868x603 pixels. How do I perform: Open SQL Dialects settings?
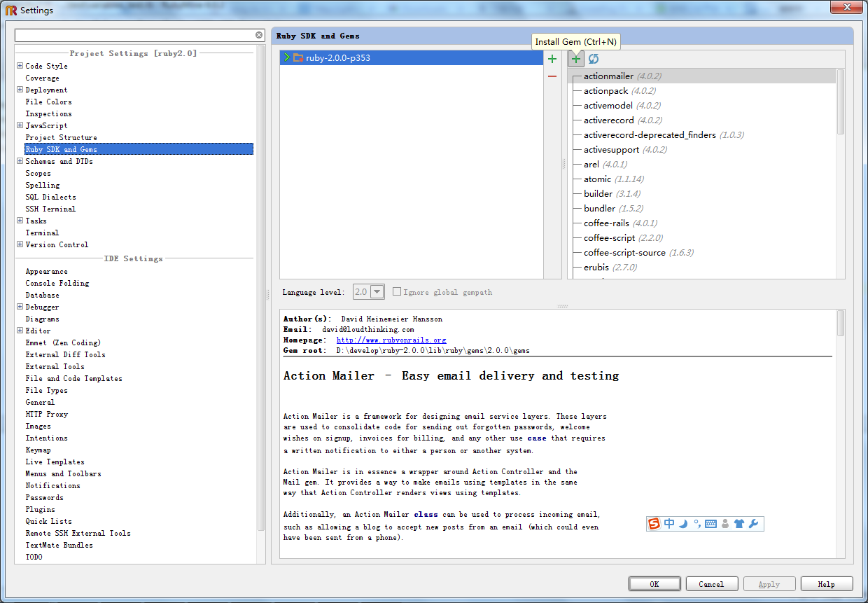(x=51, y=197)
